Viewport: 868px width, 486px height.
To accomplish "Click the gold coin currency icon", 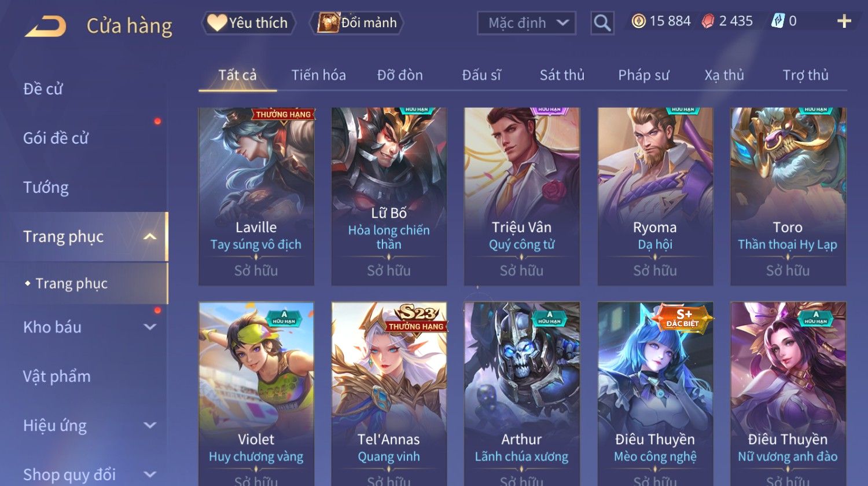I will point(638,21).
